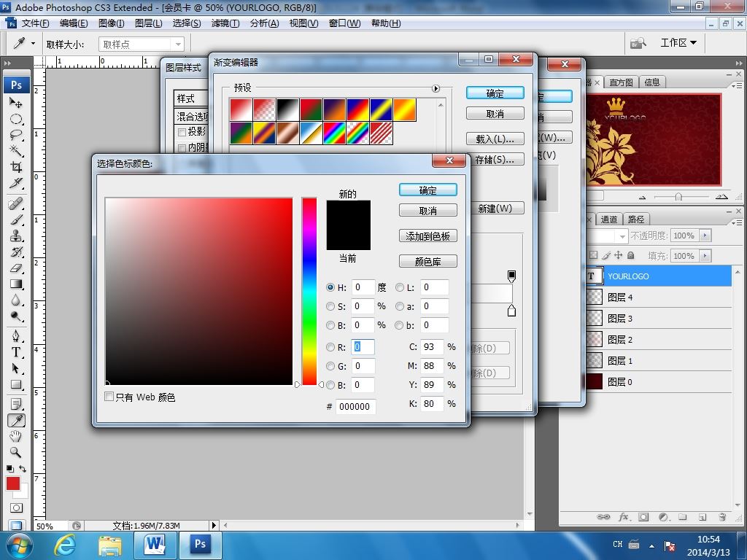Screen dimensions: 747x560
Task: Select the b Lab channel radio button
Action: click(400, 325)
